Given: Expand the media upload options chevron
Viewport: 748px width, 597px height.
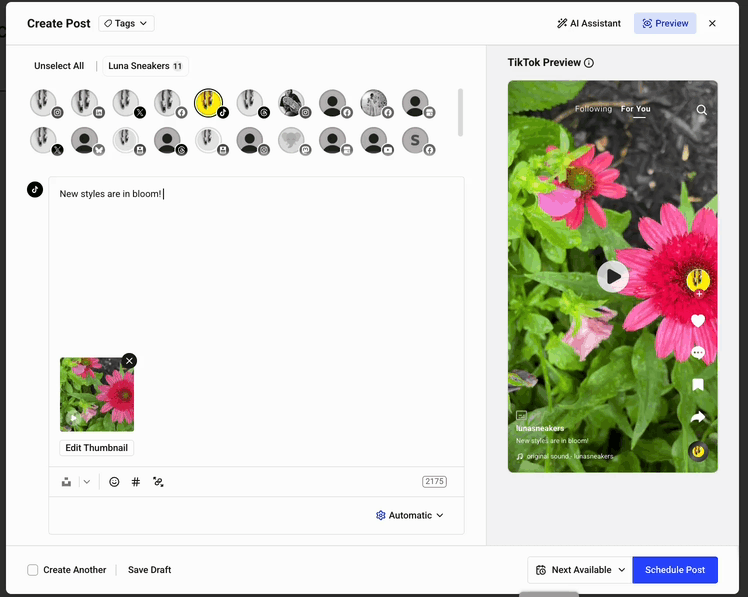Looking at the screenshot, I should click(87, 482).
